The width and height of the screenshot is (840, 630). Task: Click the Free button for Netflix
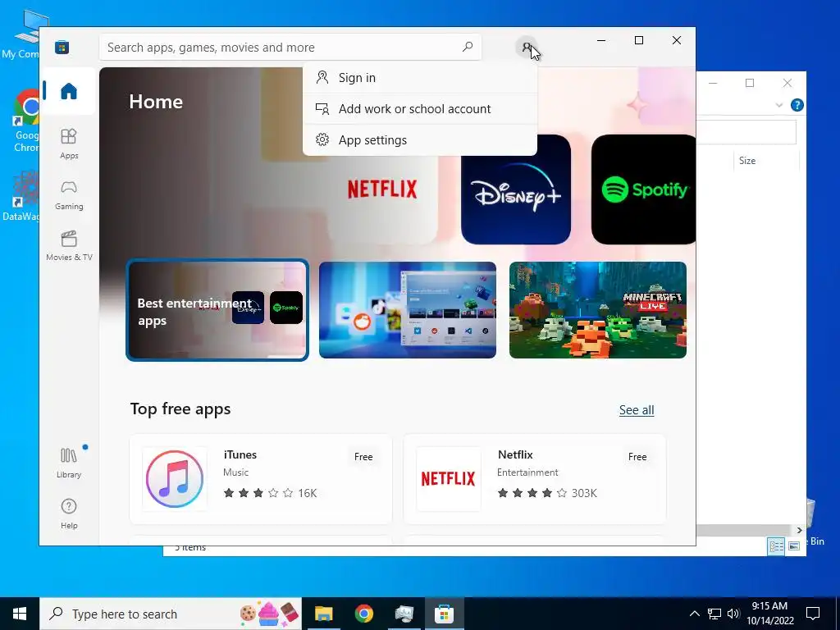point(637,456)
